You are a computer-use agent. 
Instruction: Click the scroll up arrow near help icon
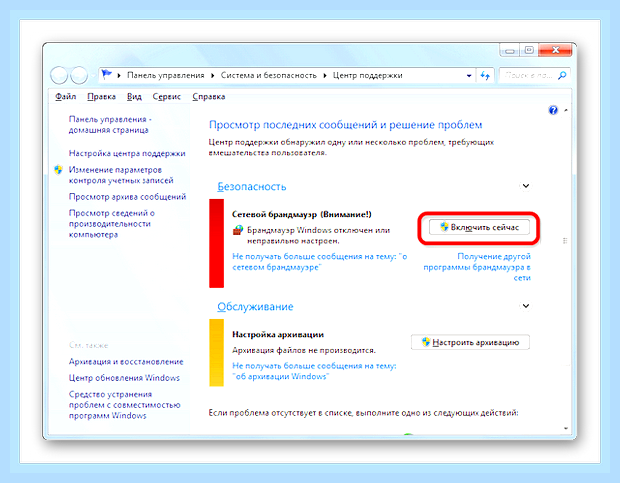pos(566,110)
